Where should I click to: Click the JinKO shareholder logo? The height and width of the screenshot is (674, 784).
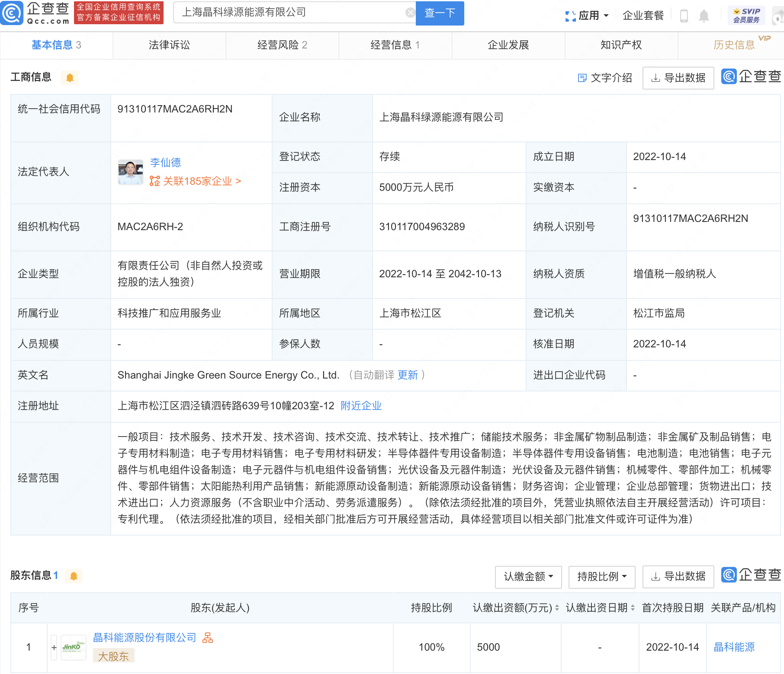click(x=74, y=647)
